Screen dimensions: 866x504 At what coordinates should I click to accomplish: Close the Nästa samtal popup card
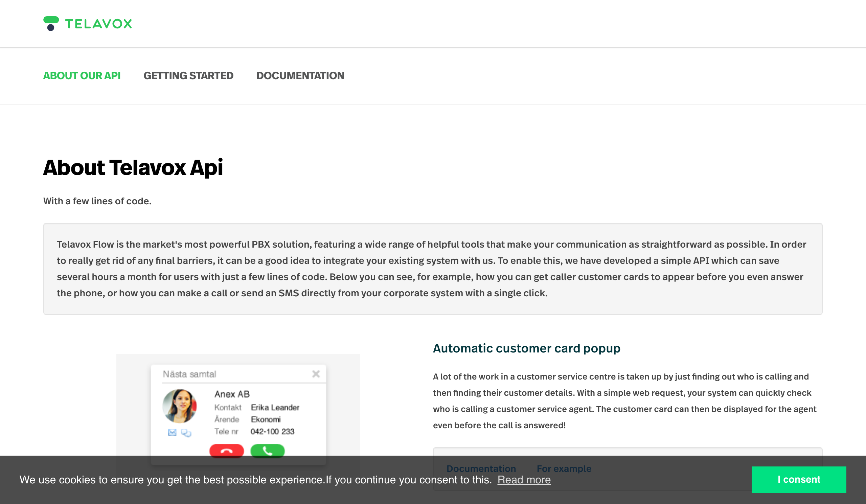click(316, 374)
